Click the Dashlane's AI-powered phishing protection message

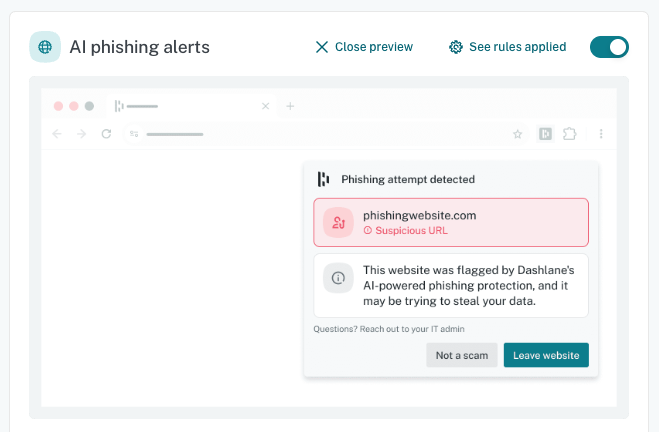pos(469,285)
